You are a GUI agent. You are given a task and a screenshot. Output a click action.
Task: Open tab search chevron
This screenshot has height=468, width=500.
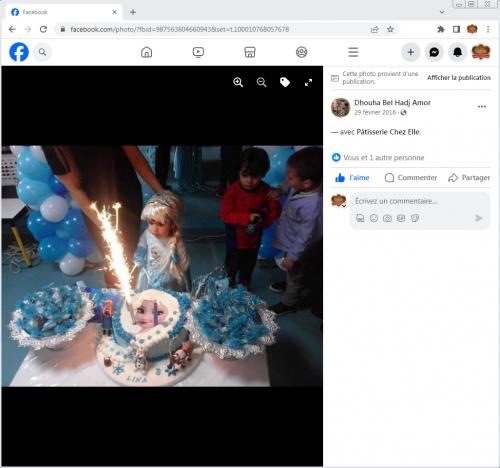442,12
